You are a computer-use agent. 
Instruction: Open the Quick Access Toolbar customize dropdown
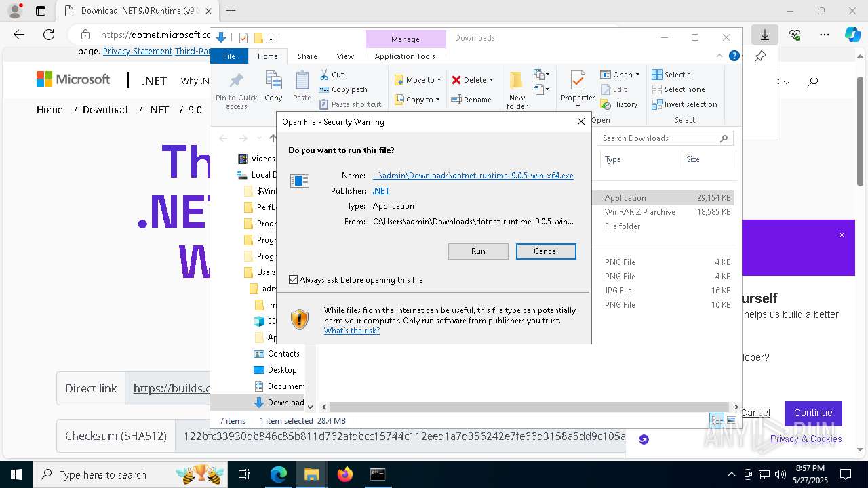pos(271,38)
